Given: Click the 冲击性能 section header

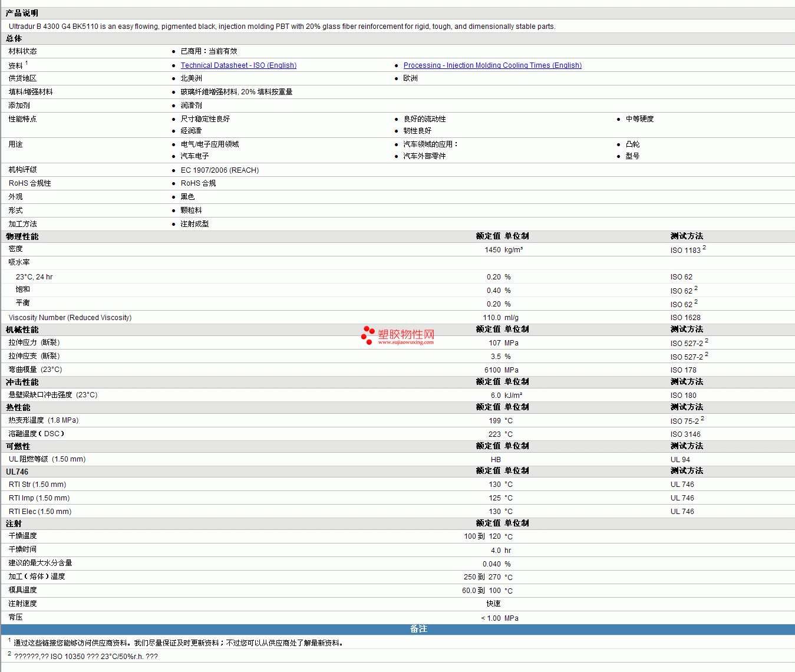Looking at the screenshot, I should pyautogui.click(x=22, y=382).
